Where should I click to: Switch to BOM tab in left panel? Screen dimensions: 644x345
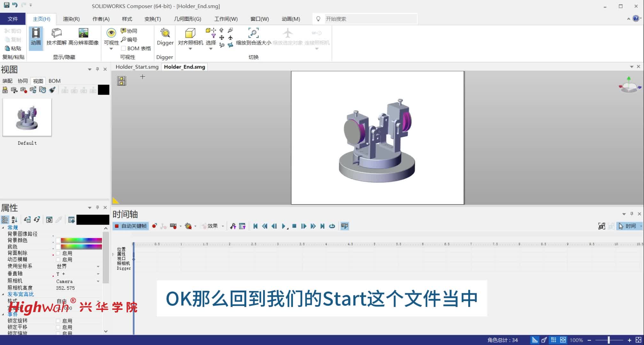pyautogui.click(x=54, y=81)
